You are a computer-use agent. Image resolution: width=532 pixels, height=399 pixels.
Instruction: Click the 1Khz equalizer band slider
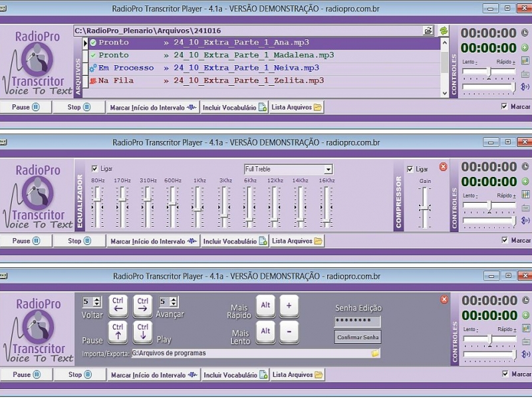198,207
